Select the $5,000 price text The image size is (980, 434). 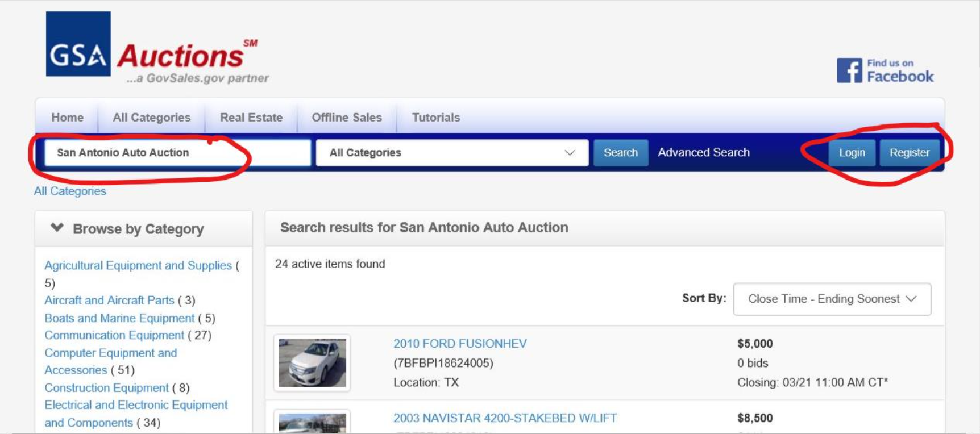[755, 344]
